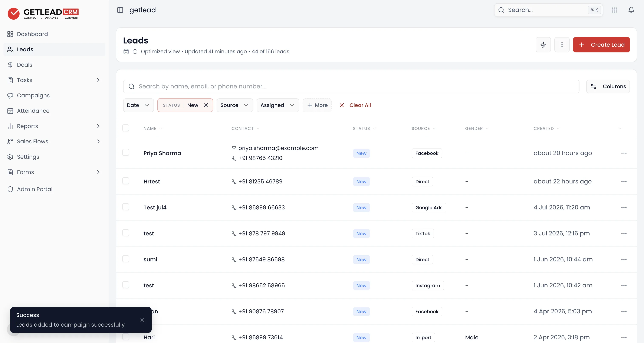Create a new lead
The image size is (644, 343).
(601, 45)
